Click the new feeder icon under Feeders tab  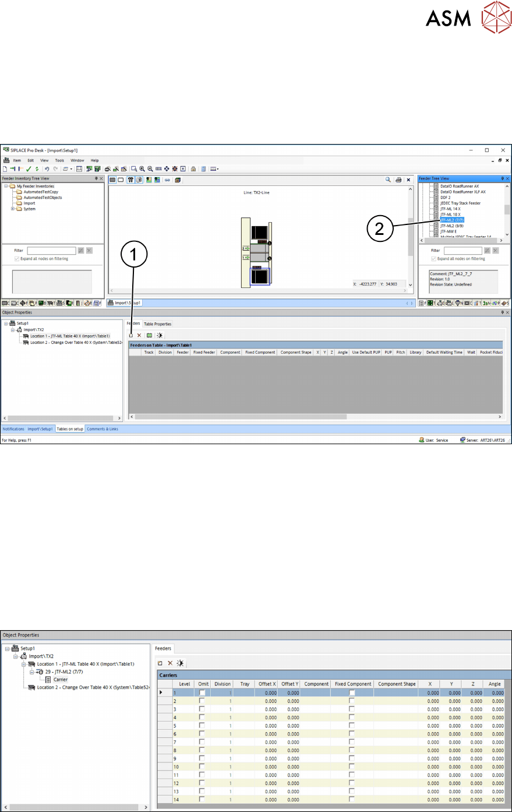point(131,335)
